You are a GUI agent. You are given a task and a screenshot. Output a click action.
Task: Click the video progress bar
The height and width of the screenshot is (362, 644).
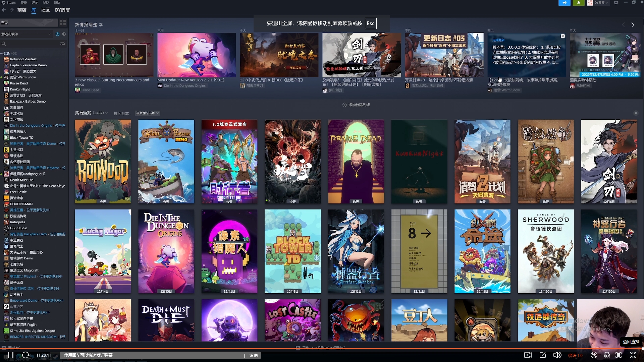coord(322,349)
